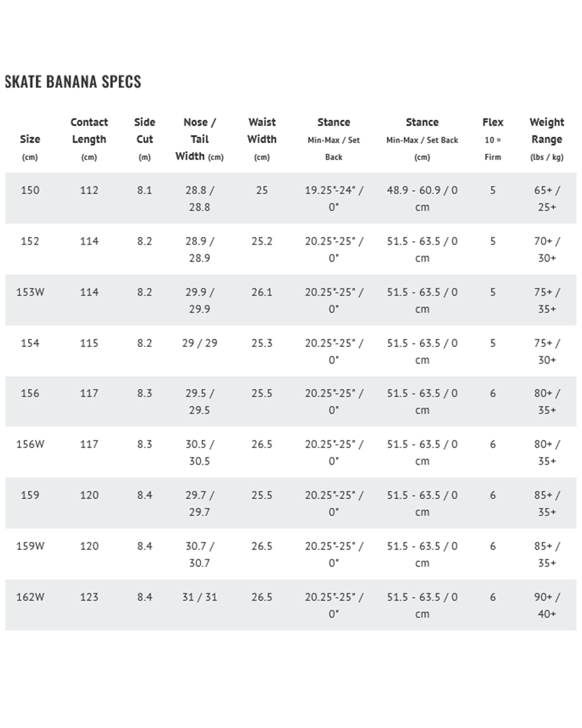Click the Side Cut column header
The height and width of the screenshot is (728, 582).
[145, 139]
